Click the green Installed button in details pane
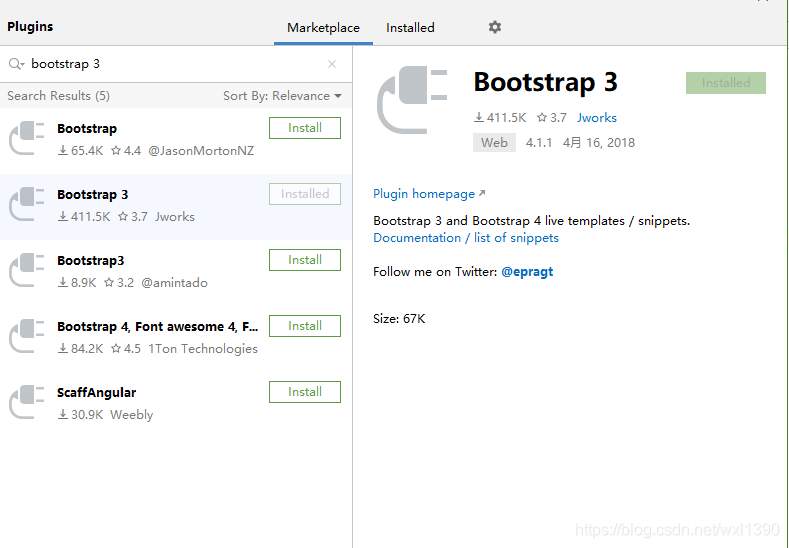Viewport: 789px width, 548px height. (x=726, y=83)
